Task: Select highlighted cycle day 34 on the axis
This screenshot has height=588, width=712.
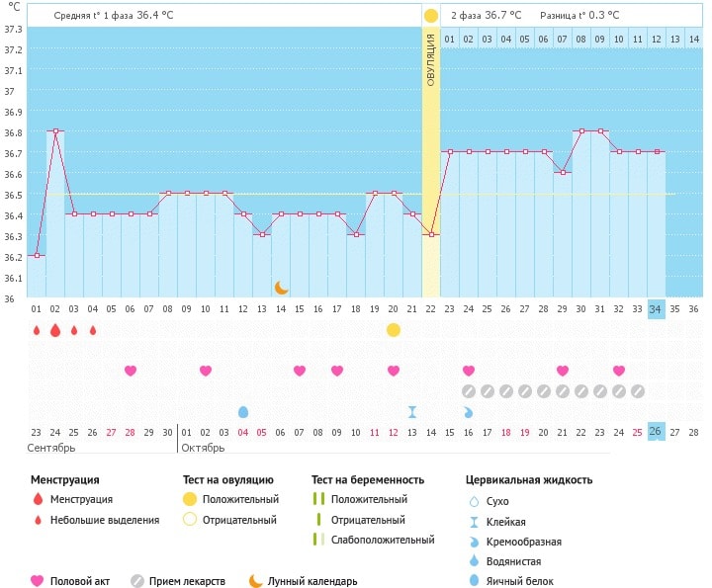Action: tap(657, 308)
